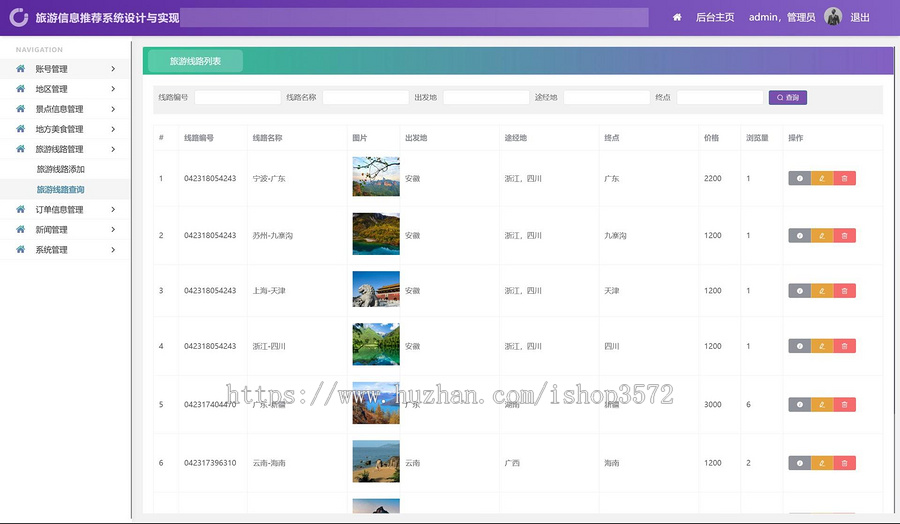Open the 上海-天津 route thumbnail
The width and height of the screenshot is (900, 524).
pyautogui.click(x=376, y=289)
